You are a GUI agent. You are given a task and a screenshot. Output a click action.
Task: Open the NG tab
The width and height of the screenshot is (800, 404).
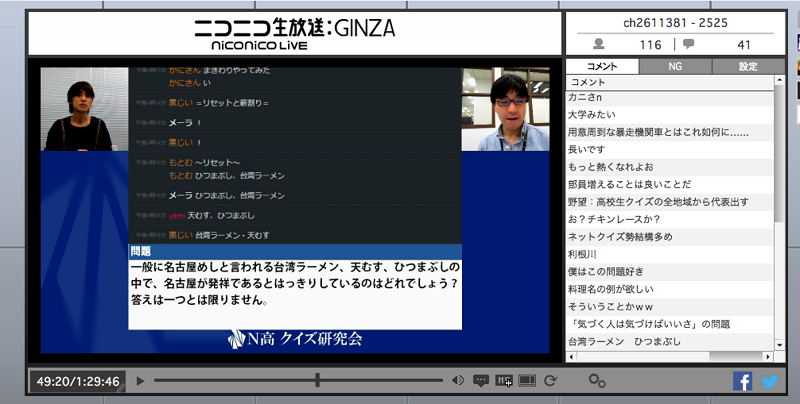pos(675,66)
